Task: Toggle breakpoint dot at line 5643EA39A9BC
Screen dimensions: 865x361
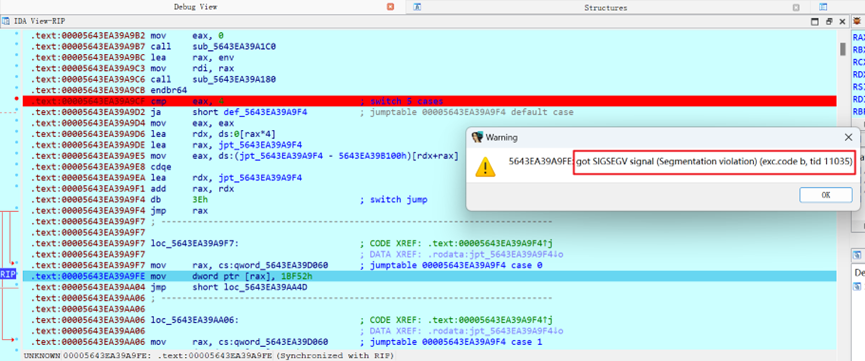Action: pos(16,56)
